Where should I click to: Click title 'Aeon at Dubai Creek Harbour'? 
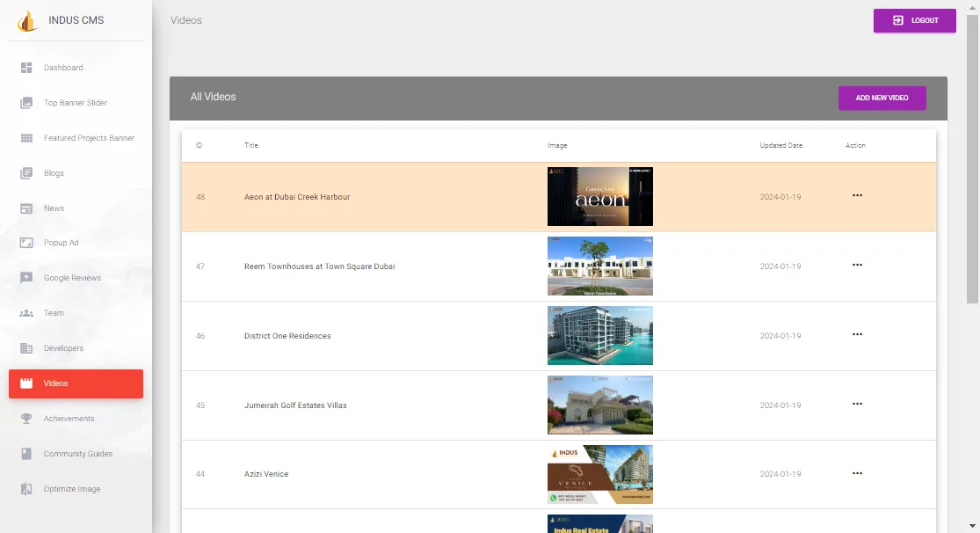pos(297,196)
